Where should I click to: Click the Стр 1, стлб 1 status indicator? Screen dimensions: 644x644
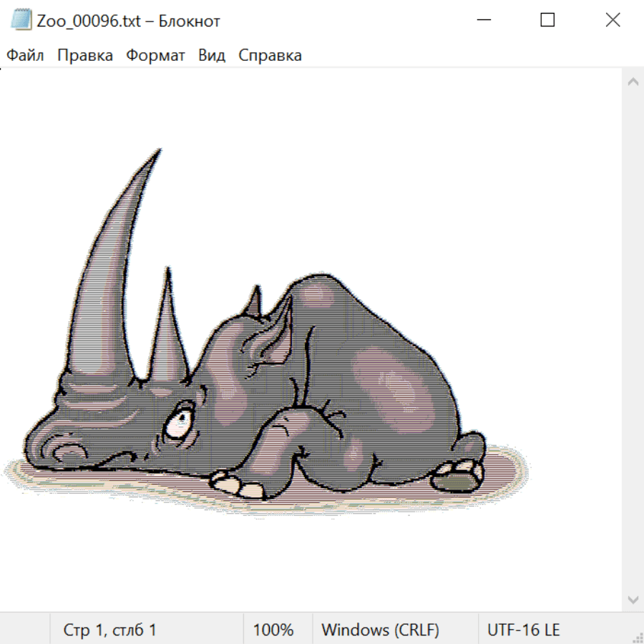coord(109,630)
